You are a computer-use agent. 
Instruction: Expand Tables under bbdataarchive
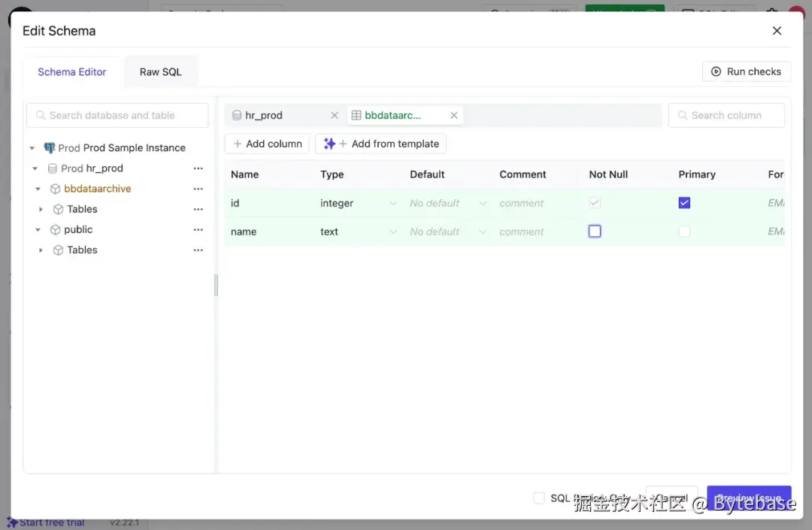tap(41, 209)
